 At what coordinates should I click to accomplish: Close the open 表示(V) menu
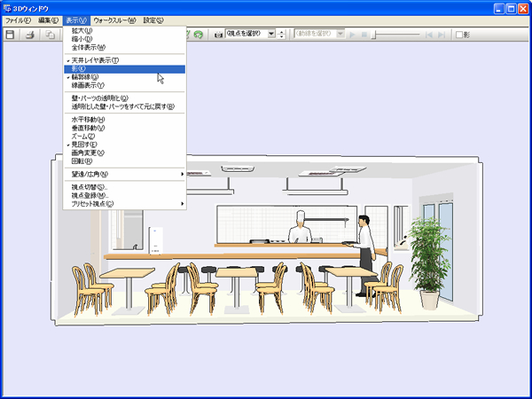pos(76,20)
